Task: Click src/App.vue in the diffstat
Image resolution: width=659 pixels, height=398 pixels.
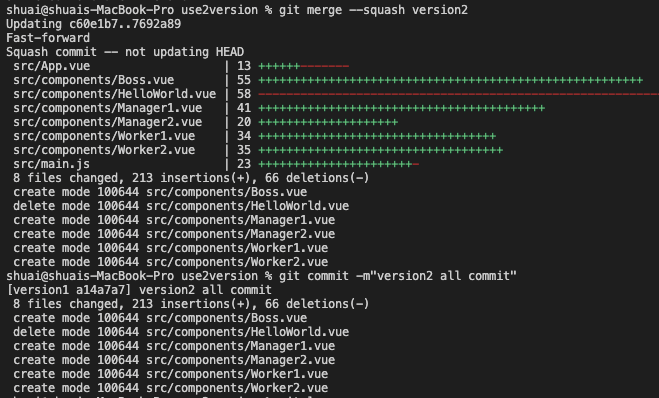Action: click(51, 66)
